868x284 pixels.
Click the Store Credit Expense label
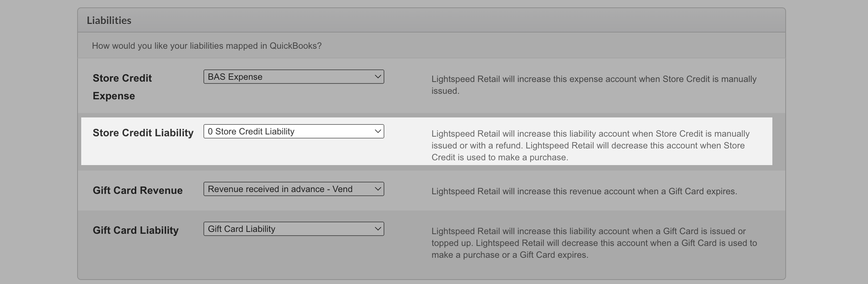click(122, 87)
